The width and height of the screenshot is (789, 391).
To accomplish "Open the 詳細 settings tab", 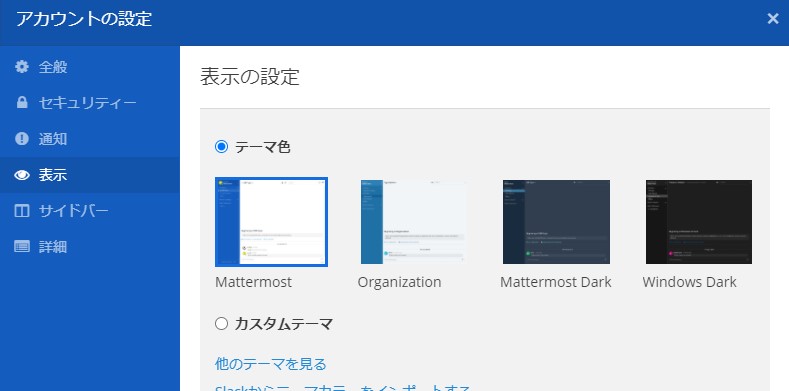I will coord(90,247).
